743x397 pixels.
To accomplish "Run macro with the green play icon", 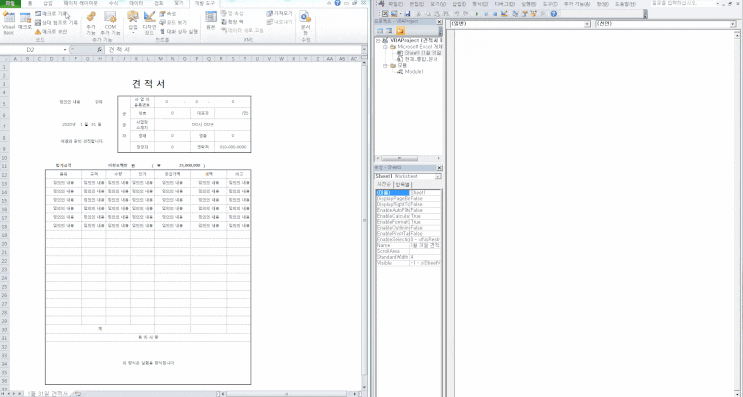I will coord(477,14).
